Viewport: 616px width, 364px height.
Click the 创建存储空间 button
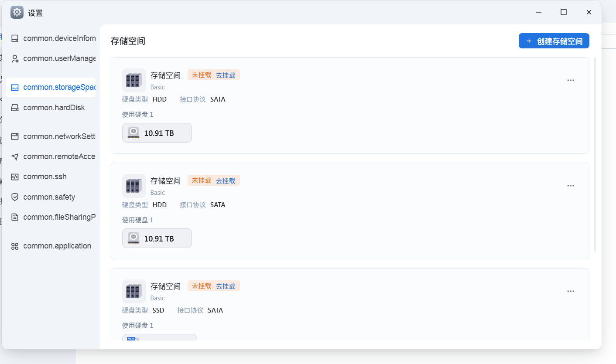(554, 41)
